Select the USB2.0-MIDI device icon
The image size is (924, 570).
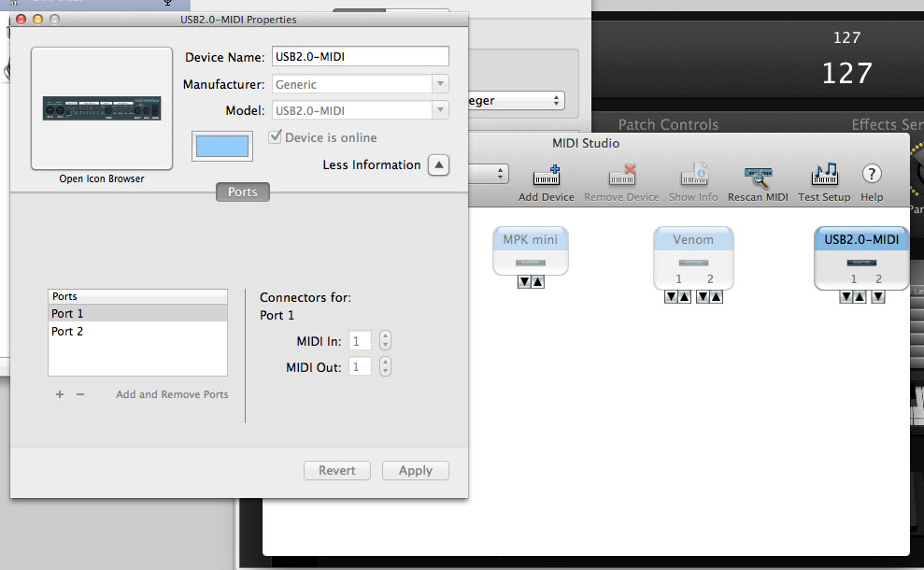tap(861, 258)
